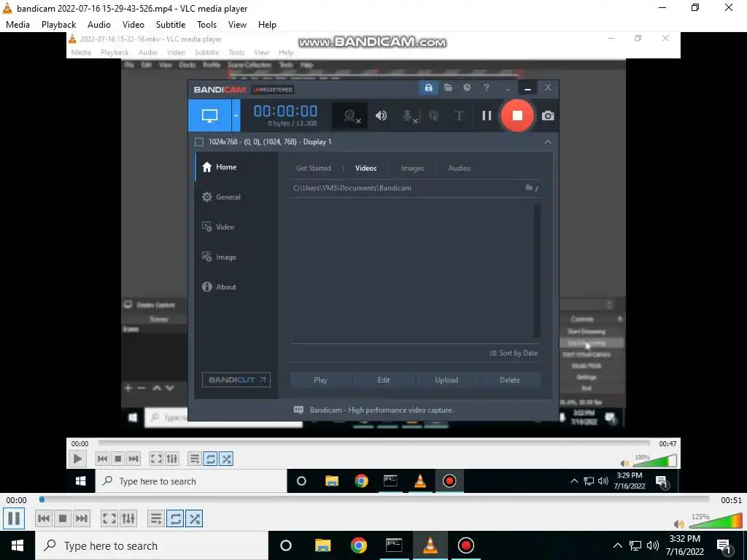The width and height of the screenshot is (747, 560).
Task: Toggle playlist view in outer VLC controls
Action: pos(156,518)
